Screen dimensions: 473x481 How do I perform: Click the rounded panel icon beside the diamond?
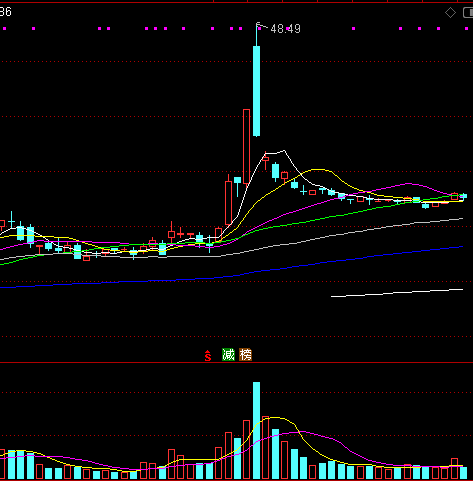[x=468, y=13]
